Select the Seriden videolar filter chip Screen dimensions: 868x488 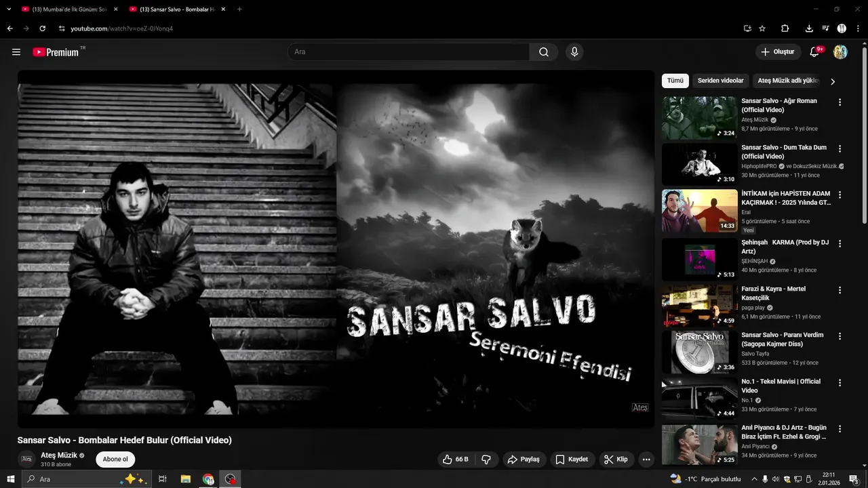[720, 81]
